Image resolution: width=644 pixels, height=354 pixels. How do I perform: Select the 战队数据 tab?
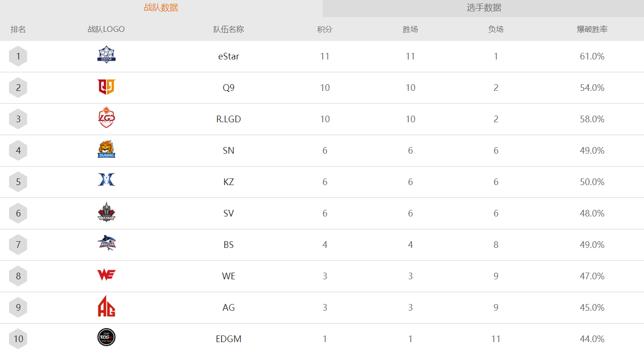click(161, 8)
